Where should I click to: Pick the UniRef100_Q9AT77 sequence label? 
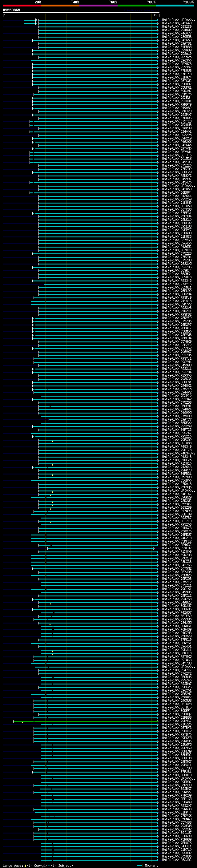click(x=177, y=419)
